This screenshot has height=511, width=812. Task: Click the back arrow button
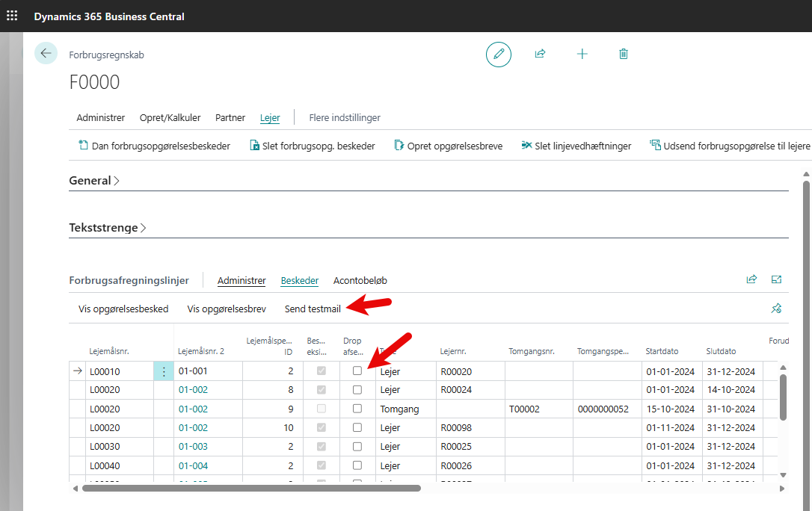coord(46,53)
